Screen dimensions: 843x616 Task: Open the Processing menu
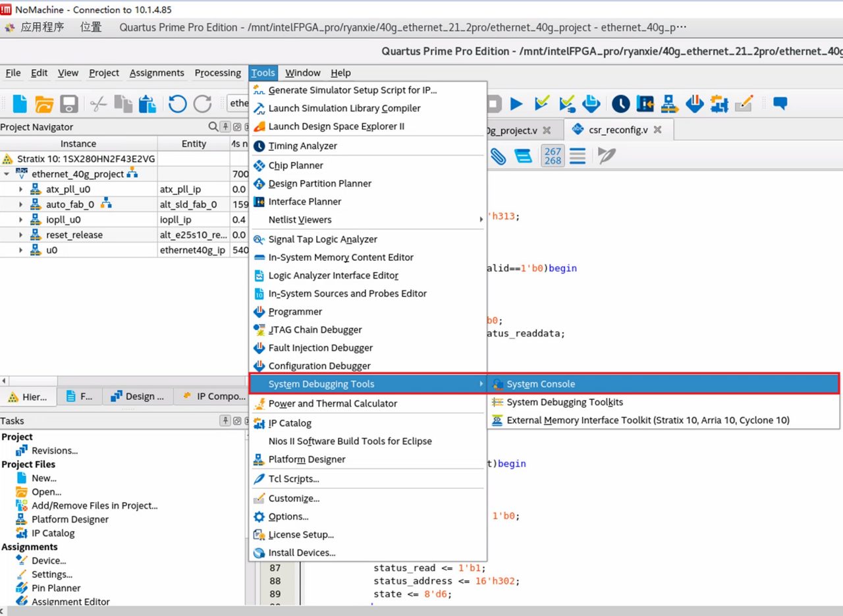(217, 72)
